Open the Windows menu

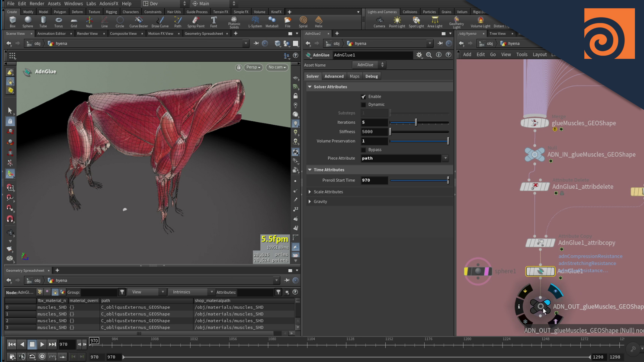(x=73, y=4)
